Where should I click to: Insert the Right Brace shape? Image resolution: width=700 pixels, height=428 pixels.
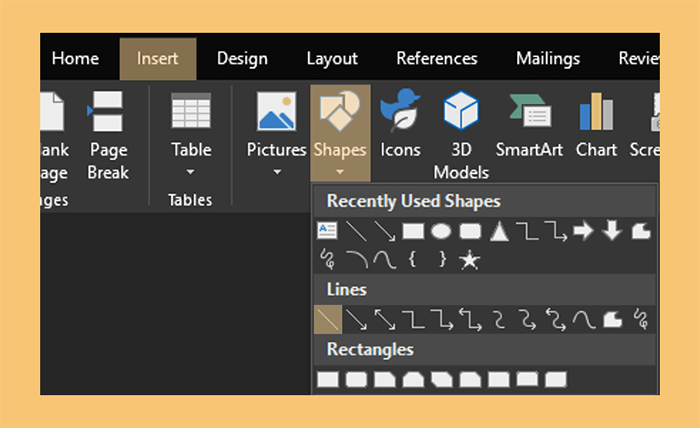click(x=442, y=259)
